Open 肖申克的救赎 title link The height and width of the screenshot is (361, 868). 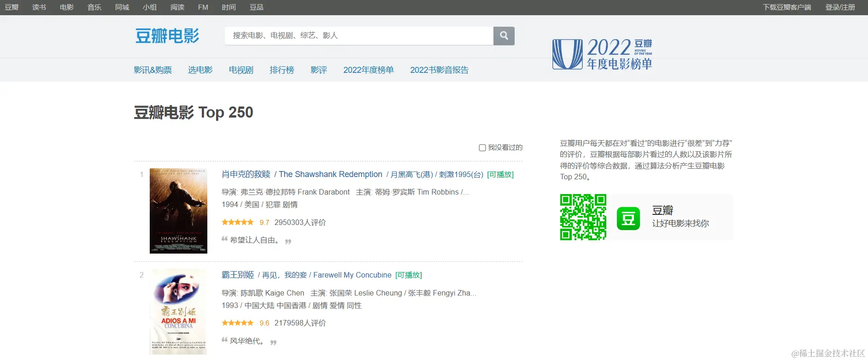246,174
